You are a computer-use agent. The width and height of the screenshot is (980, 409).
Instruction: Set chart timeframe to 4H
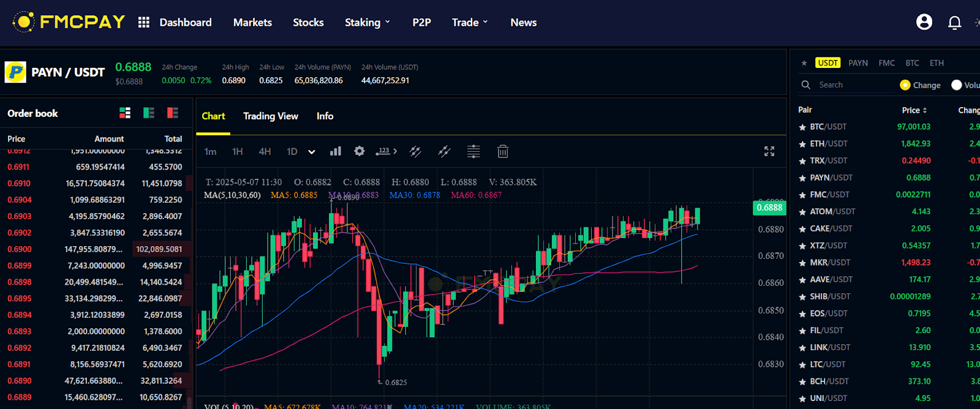pos(265,152)
